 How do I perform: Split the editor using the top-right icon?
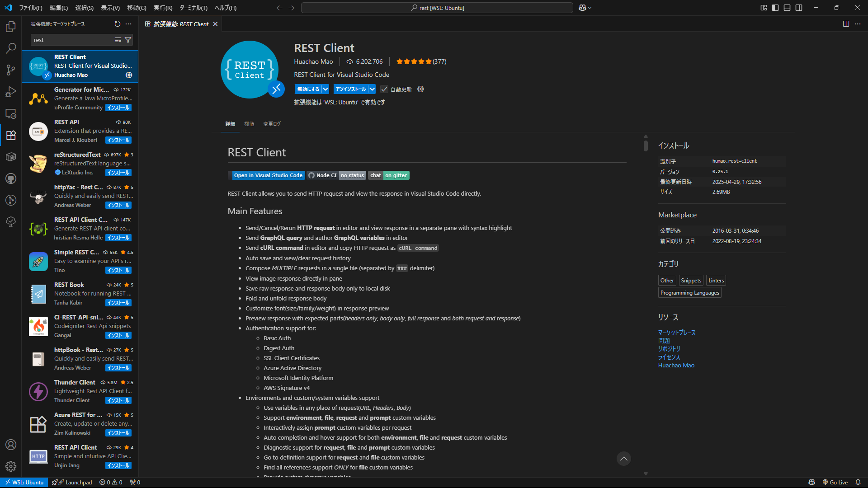point(846,24)
